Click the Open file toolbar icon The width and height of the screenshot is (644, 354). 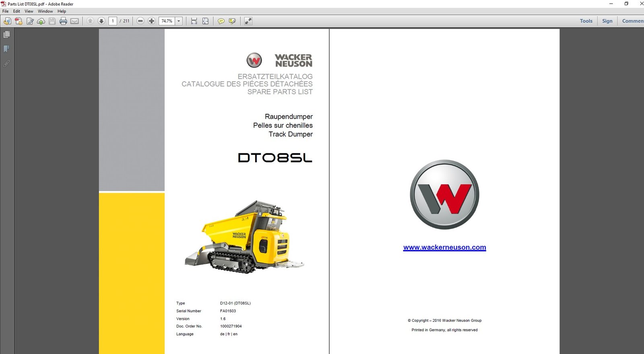[x=7, y=21]
